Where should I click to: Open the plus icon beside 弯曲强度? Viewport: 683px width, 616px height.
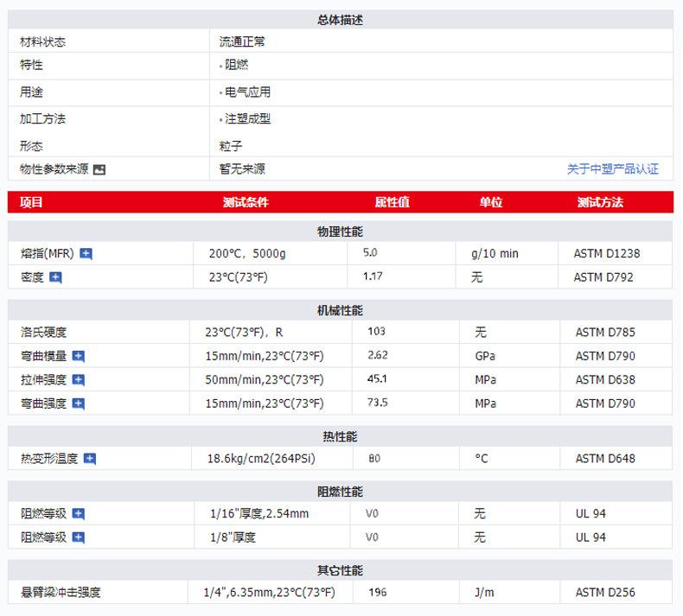coord(79,403)
